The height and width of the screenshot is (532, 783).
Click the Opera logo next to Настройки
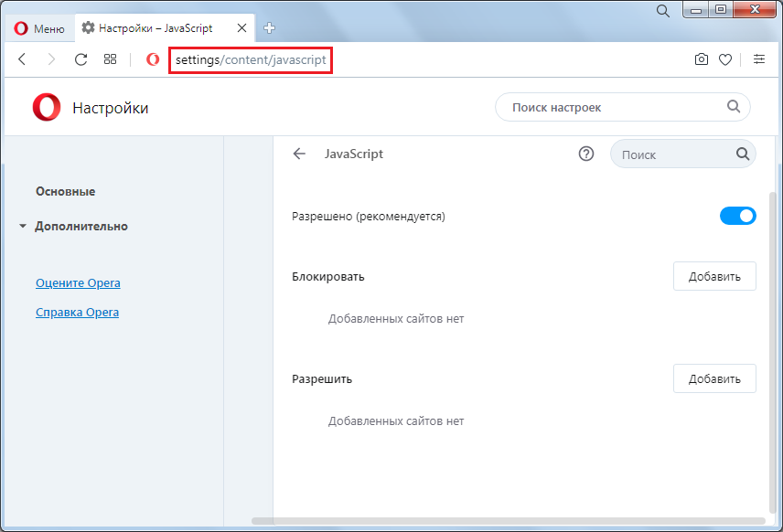click(47, 107)
